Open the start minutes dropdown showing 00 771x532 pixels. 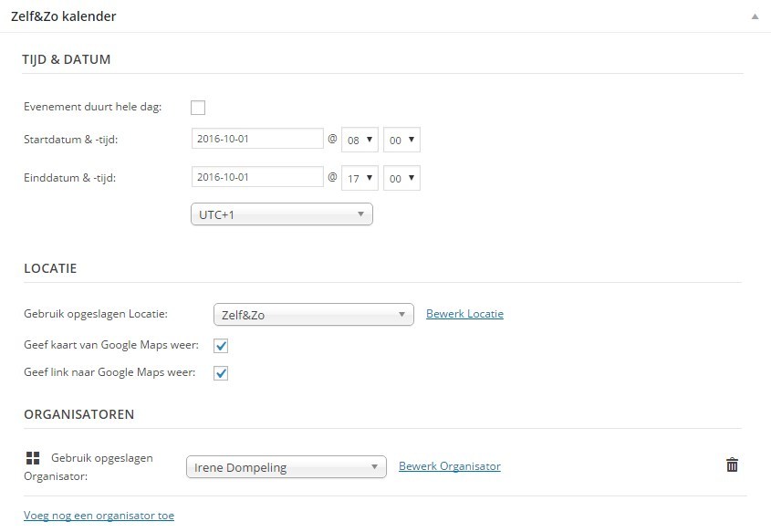pyautogui.click(x=401, y=140)
